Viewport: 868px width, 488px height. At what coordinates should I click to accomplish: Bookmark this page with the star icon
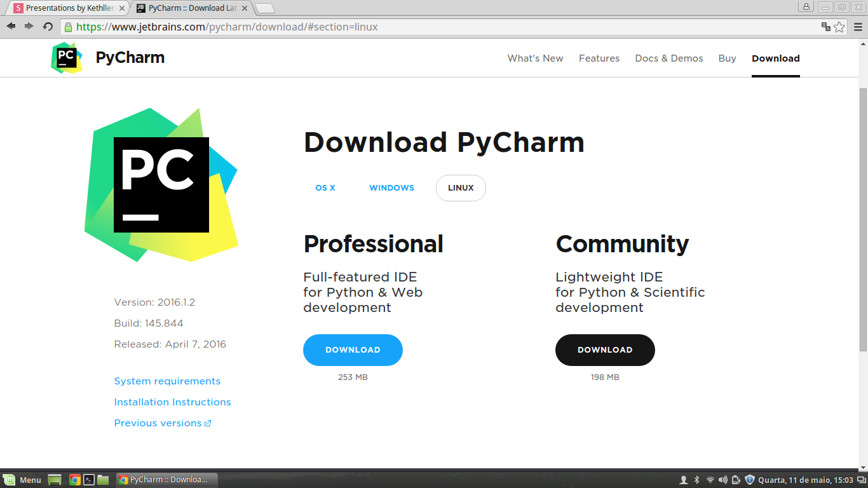[839, 27]
